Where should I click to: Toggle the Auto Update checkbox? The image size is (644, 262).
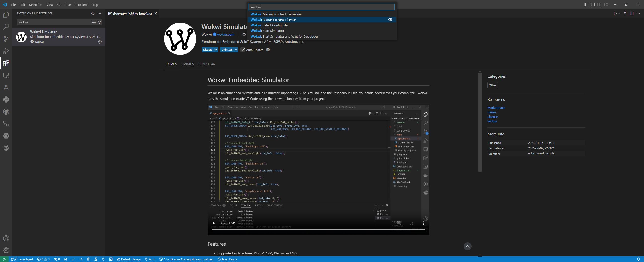tap(243, 50)
